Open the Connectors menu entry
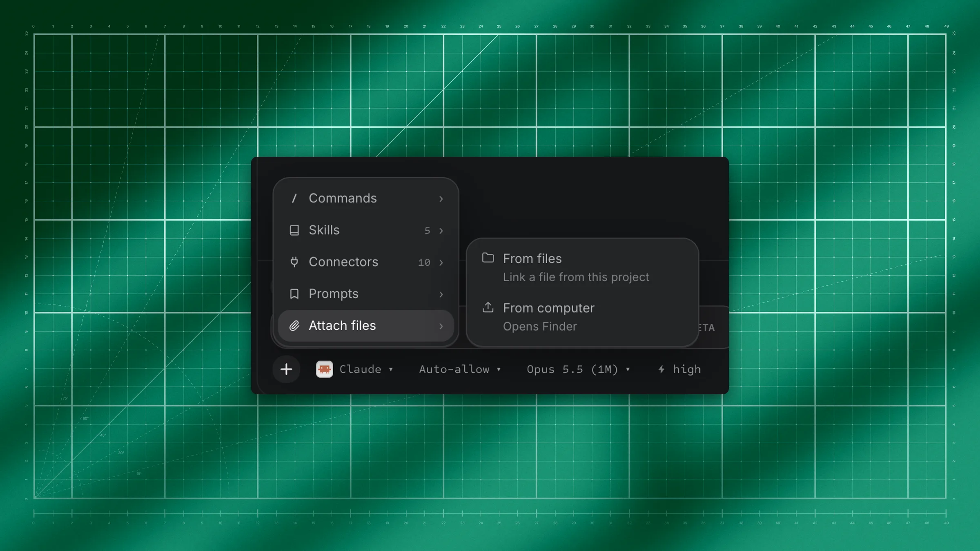This screenshot has height=551, width=980. (x=366, y=262)
